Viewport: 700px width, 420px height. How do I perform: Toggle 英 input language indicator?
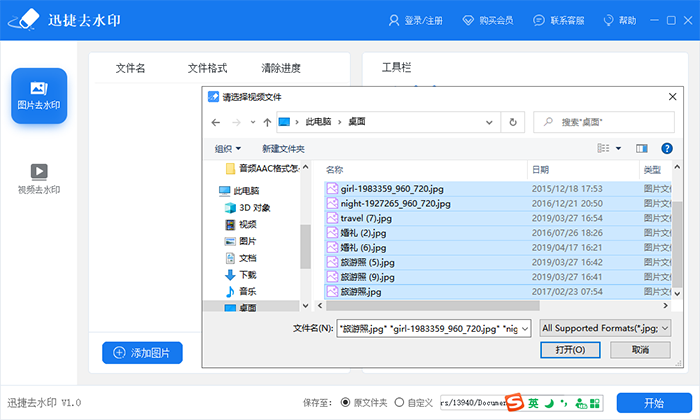point(533,403)
